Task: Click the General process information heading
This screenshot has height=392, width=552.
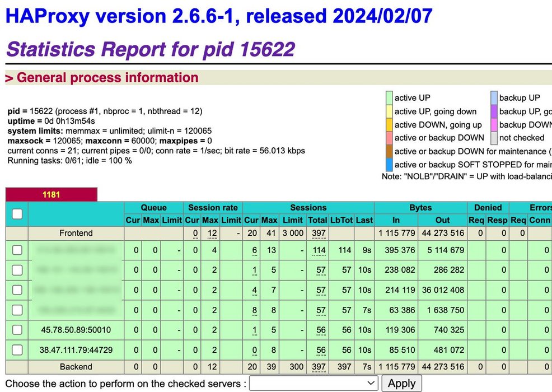Action: point(107,78)
